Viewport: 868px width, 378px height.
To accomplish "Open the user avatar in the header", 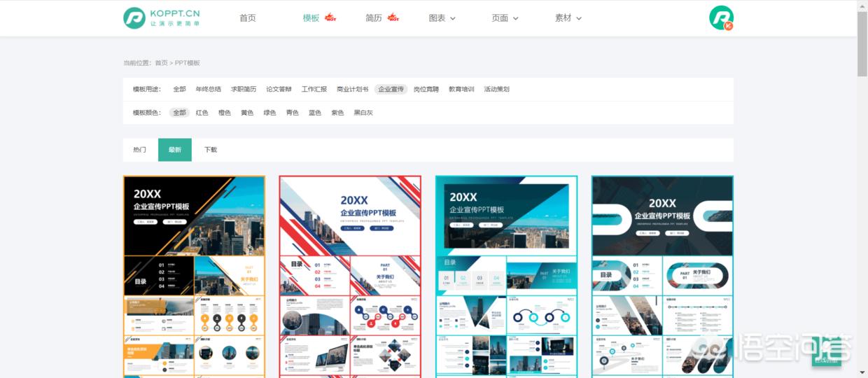I will tap(720, 18).
